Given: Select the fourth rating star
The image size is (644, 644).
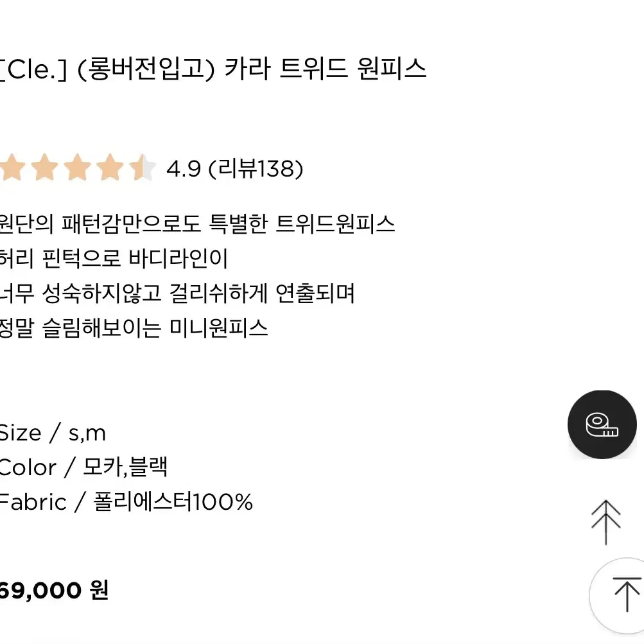Looking at the screenshot, I should pyautogui.click(x=110, y=168).
